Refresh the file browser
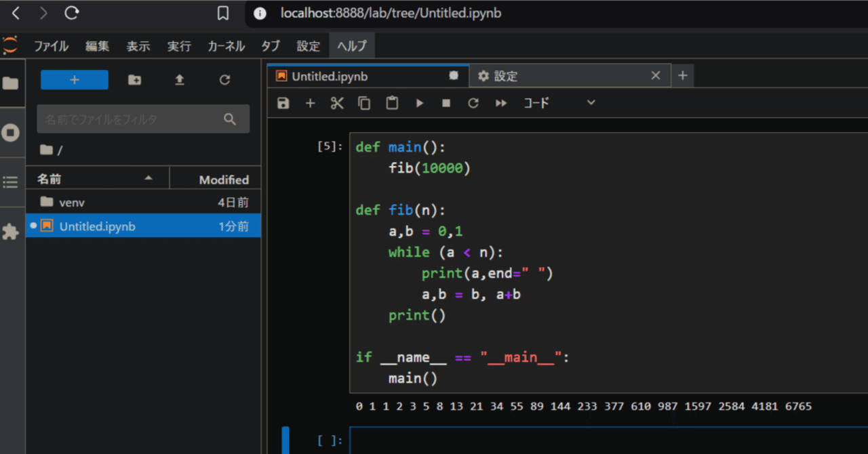This screenshot has width=868, height=454. click(224, 79)
